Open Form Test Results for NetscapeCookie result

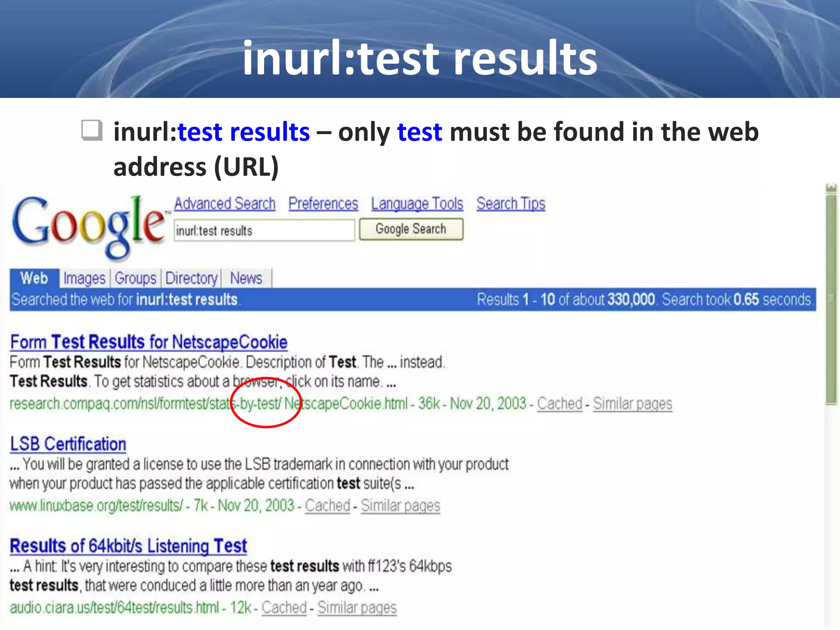(148, 342)
